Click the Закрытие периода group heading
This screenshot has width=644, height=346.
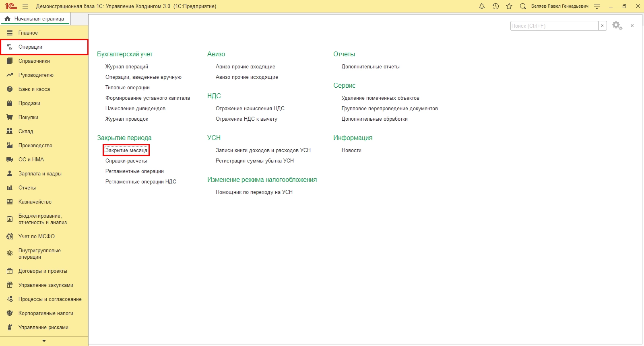pyautogui.click(x=124, y=138)
